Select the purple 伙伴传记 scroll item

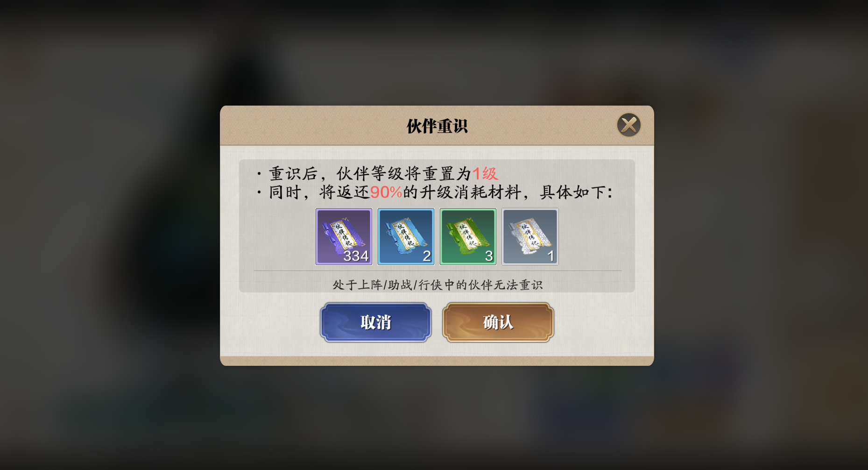344,236
